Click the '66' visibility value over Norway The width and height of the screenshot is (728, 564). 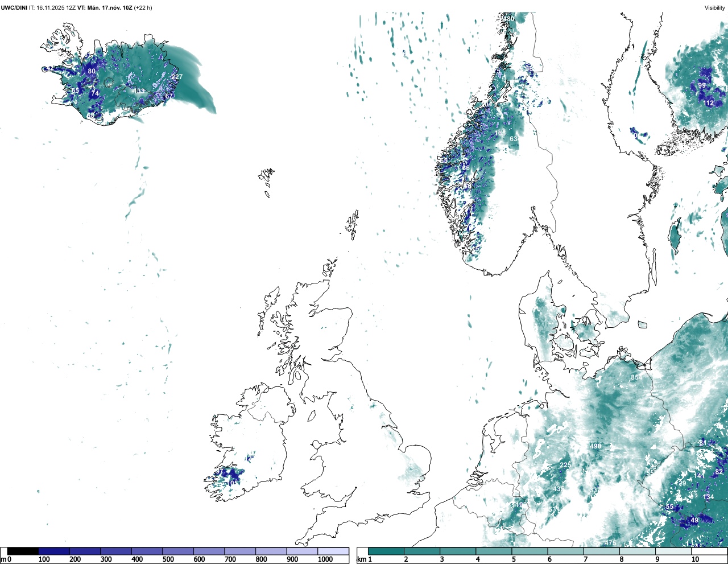466,168
